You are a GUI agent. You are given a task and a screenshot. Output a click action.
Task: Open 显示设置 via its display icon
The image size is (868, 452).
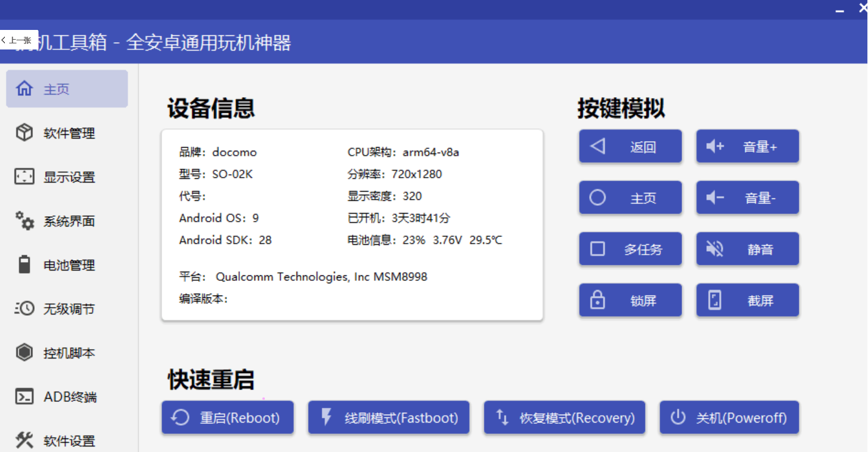[24, 177]
